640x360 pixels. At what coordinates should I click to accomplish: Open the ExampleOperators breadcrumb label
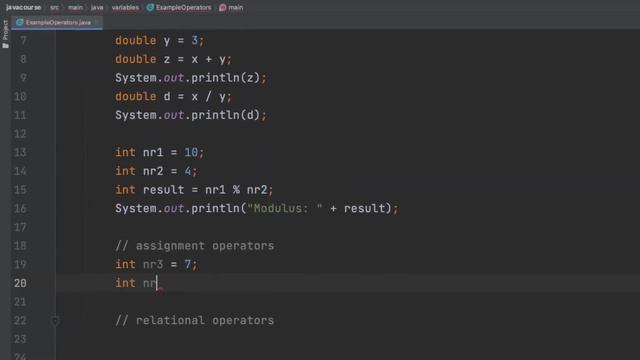coord(184,7)
